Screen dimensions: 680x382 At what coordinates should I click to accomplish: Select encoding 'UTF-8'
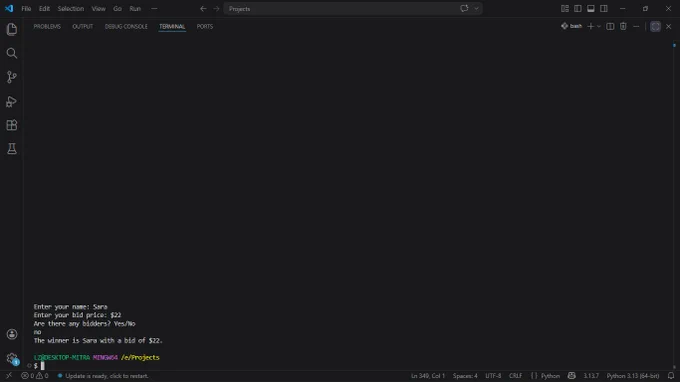pyautogui.click(x=493, y=376)
